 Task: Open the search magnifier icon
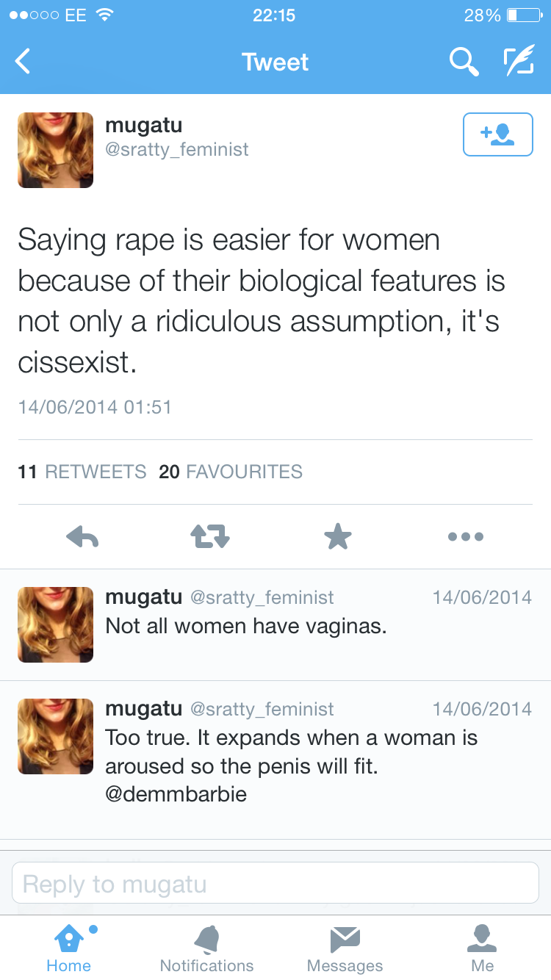click(464, 62)
